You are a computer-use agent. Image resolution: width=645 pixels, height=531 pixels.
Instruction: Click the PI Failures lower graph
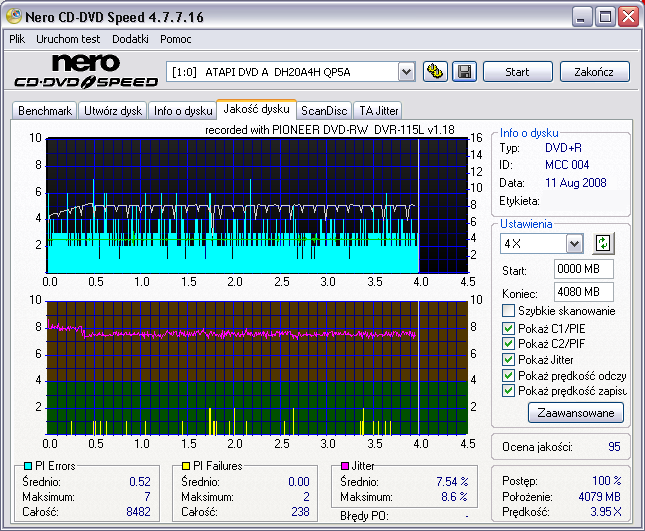click(x=257, y=368)
